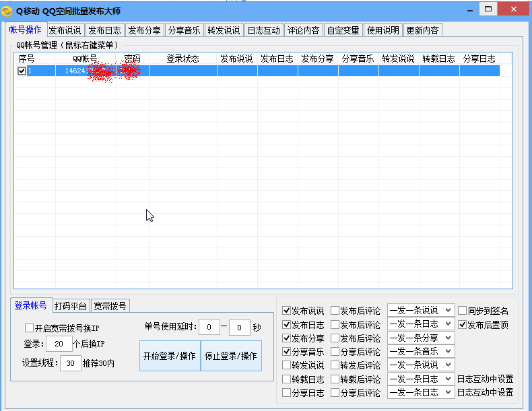Uncheck account row 1 checkbox
Image resolution: width=532 pixels, height=411 pixels.
pyautogui.click(x=22, y=71)
